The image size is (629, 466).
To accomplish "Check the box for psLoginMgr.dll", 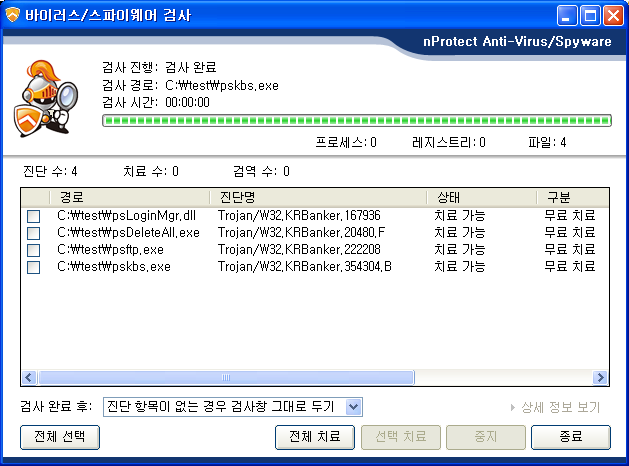I will (34, 216).
